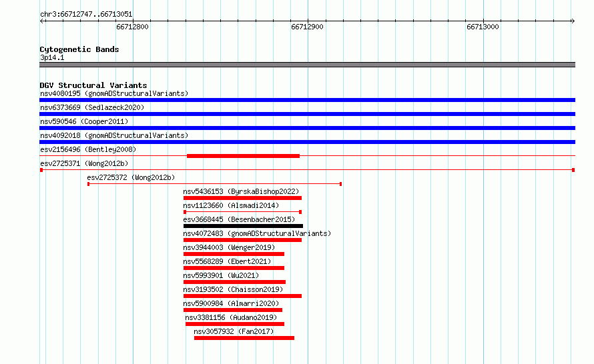Click the left end marker of esv2725371
The width and height of the screenshot is (594, 364).
[41, 170]
